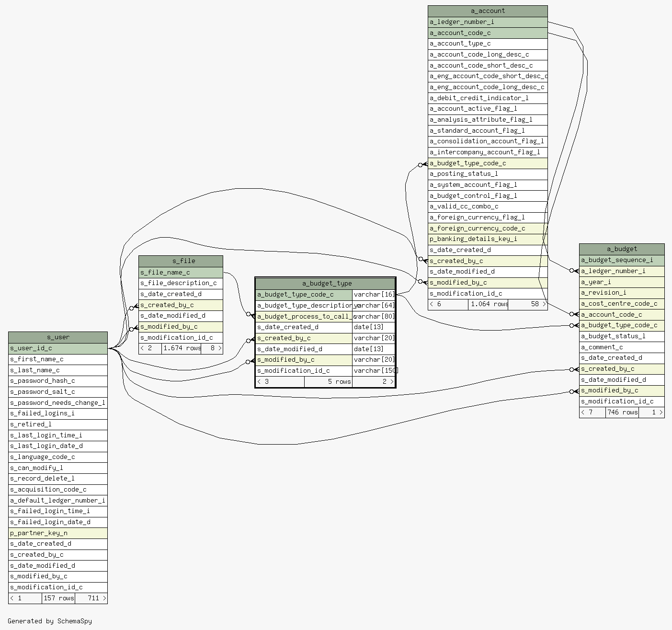Select s_created_by_c in a_budget_type table
This screenshot has height=630, width=672.
(x=304, y=338)
